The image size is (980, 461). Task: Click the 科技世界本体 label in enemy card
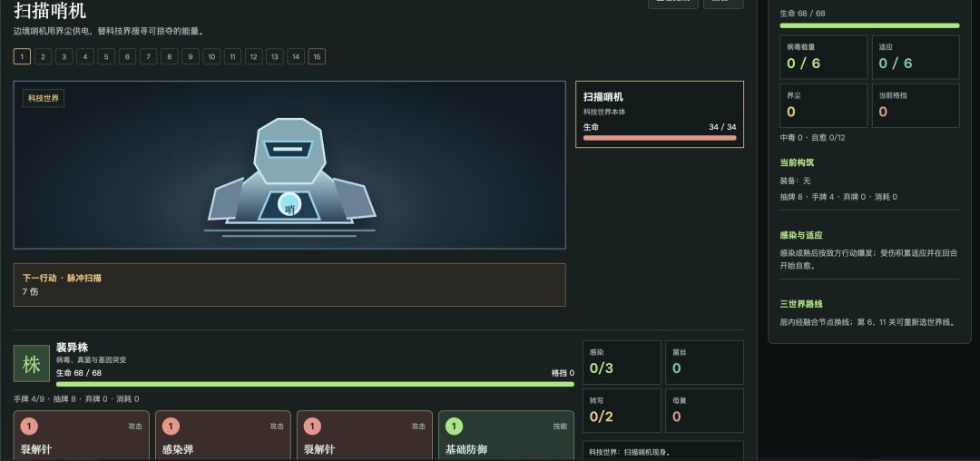coord(604,112)
